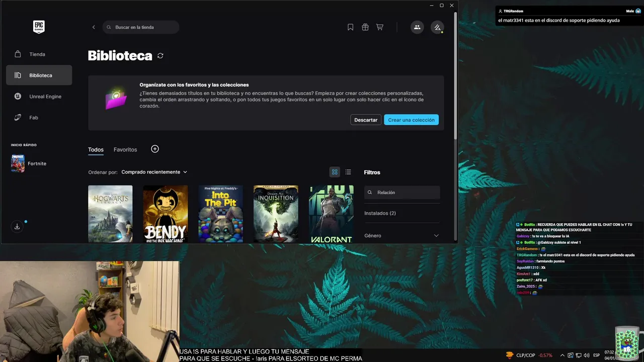644x362 pixels.
Task: Open Unreal Engine section
Action: click(39, 97)
